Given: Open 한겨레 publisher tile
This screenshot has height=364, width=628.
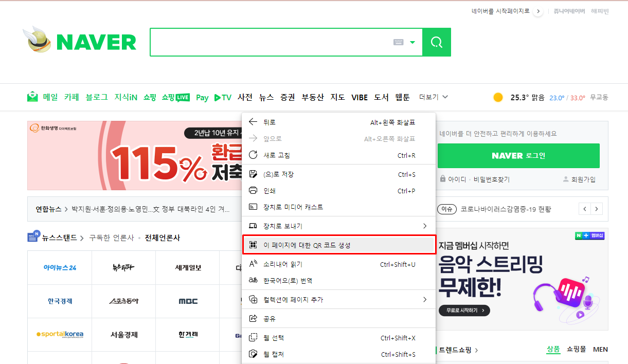Looking at the screenshot, I should (x=188, y=334).
